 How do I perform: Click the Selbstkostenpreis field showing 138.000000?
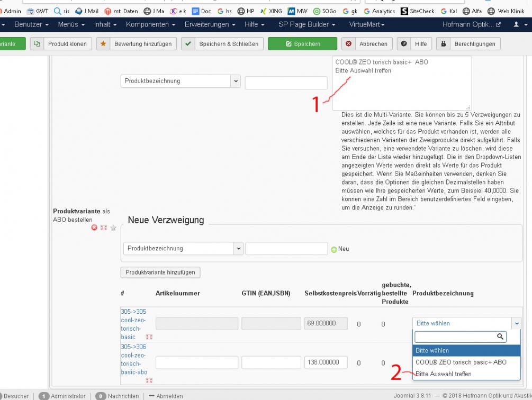tap(324, 362)
